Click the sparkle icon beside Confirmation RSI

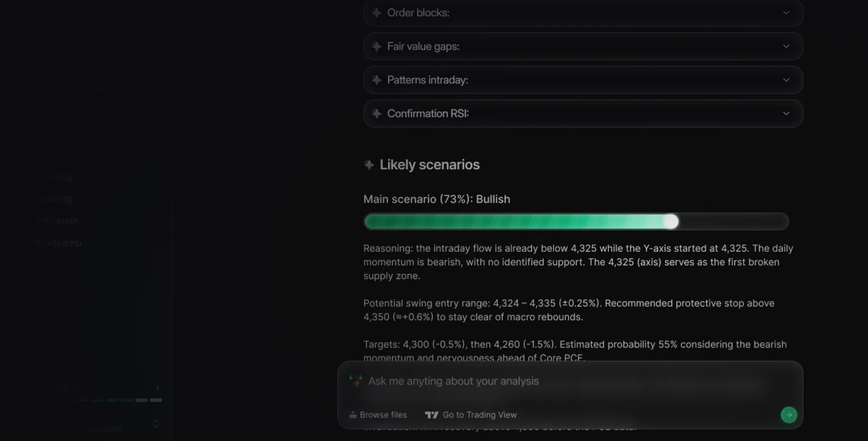377,114
